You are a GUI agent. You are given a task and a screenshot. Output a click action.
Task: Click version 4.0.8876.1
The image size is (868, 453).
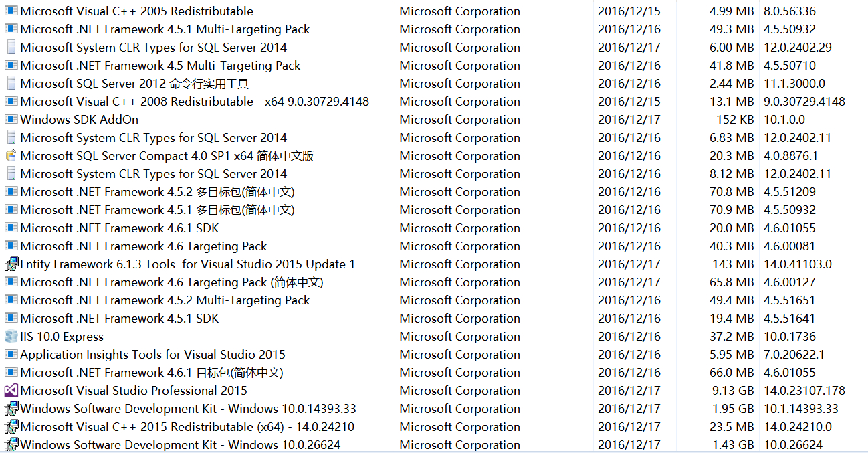(791, 156)
